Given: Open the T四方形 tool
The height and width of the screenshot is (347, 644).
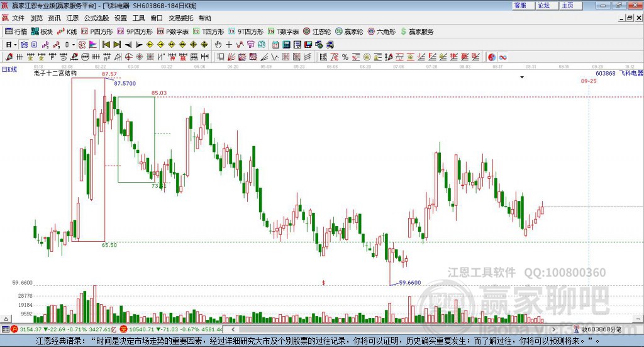Looking at the screenshot, I should pyautogui.click(x=209, y=31).
